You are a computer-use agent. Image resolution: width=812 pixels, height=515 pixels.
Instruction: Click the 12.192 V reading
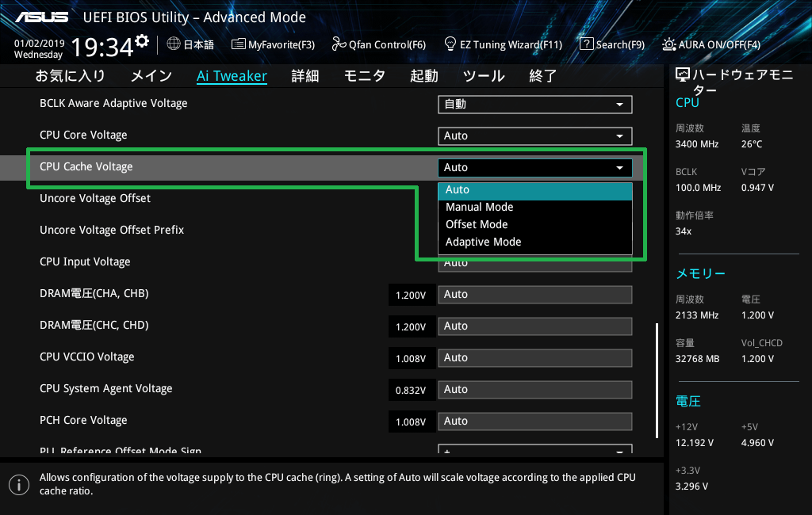coord(695,443)
